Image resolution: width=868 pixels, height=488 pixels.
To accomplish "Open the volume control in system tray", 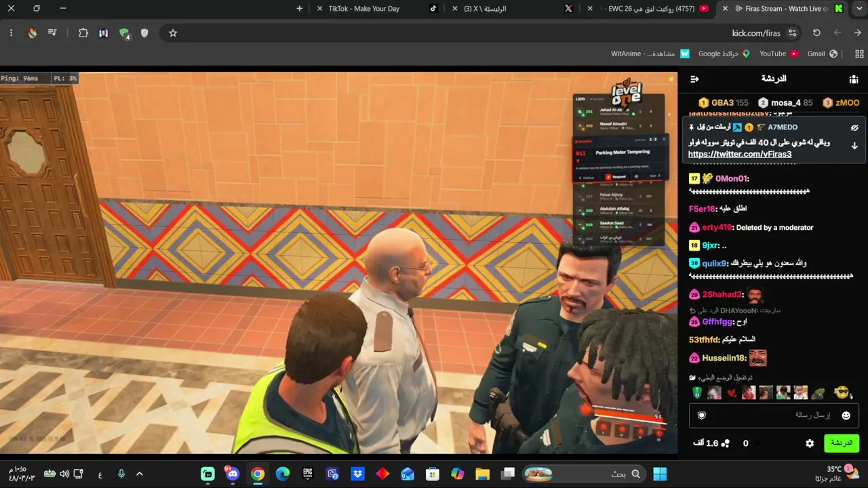I will coord(64,474).
